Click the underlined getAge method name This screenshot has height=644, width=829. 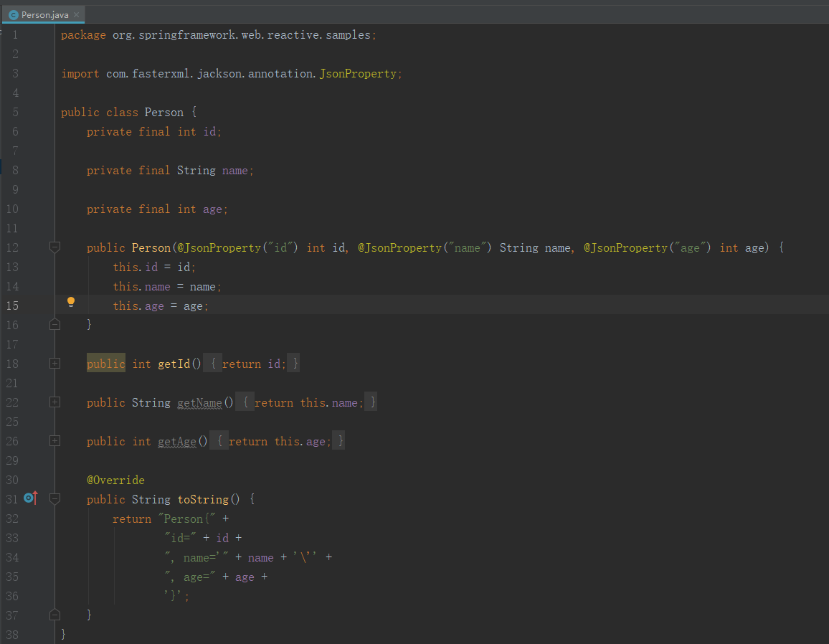coord(177,442)
